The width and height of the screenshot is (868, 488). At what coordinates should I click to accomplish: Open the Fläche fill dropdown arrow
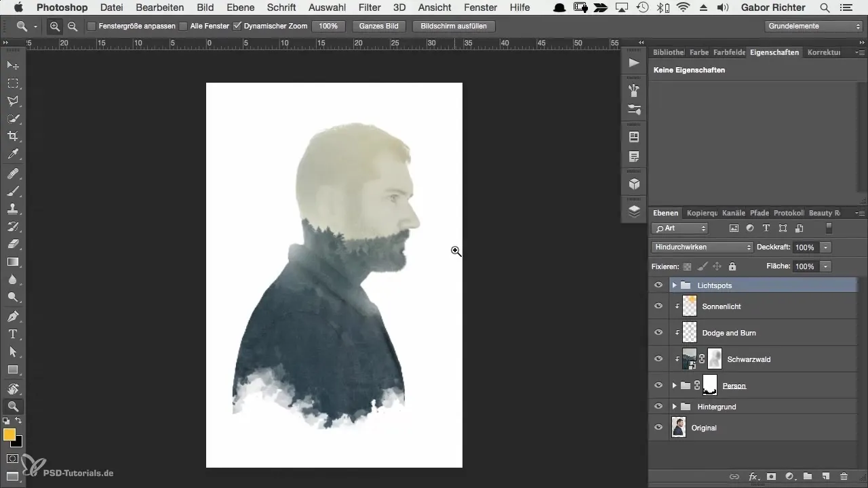[826, 267]
